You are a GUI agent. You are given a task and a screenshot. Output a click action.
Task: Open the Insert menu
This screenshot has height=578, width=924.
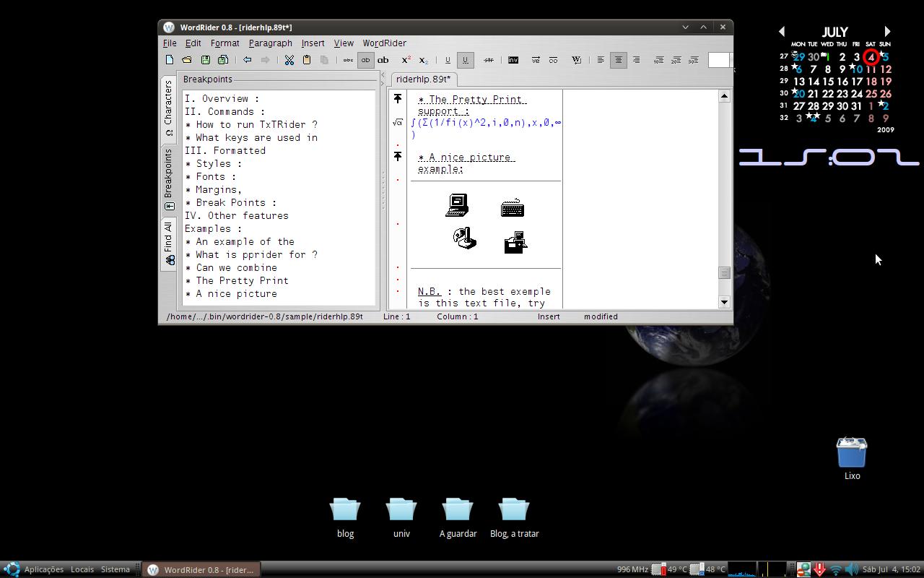point(313,43)
